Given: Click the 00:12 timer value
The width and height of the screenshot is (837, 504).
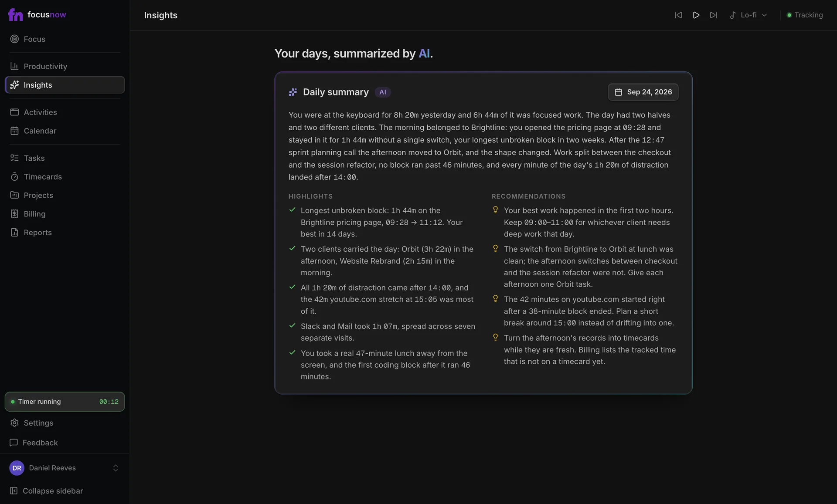Looking at the screenshot, I should 109,402.
